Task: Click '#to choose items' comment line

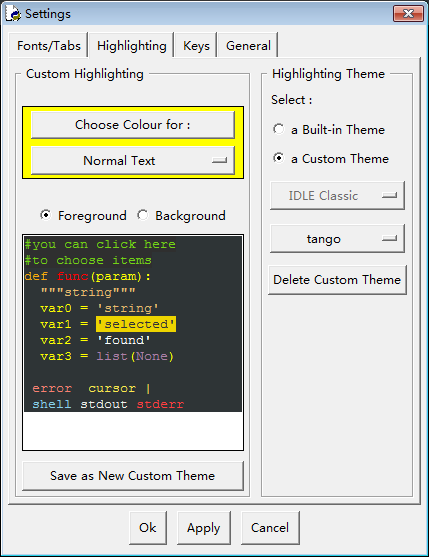Action: [88, 260]
